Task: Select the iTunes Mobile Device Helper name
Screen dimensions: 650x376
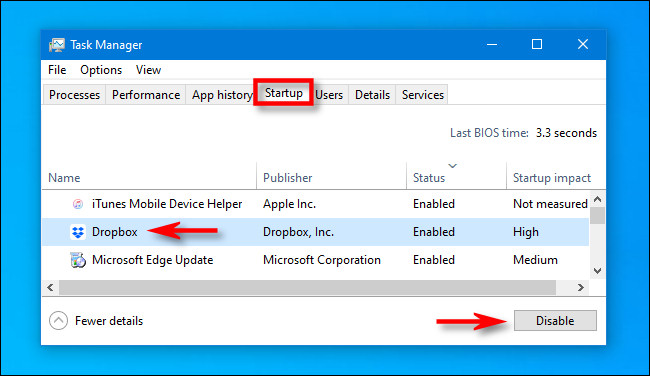Action: pyautogui.click(x=167, y=204)
